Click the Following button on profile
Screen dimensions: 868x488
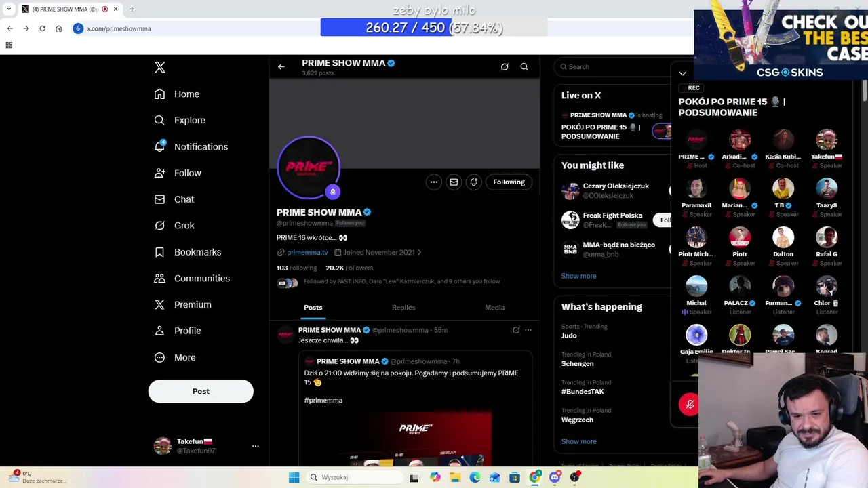pyautogui.click(x=509, y=182)
